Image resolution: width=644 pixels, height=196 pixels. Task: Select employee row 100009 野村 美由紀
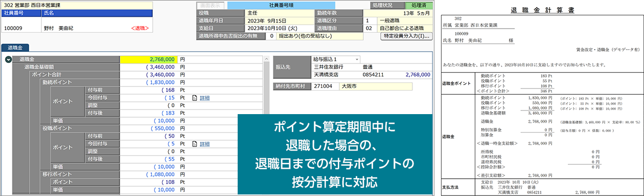76,28
